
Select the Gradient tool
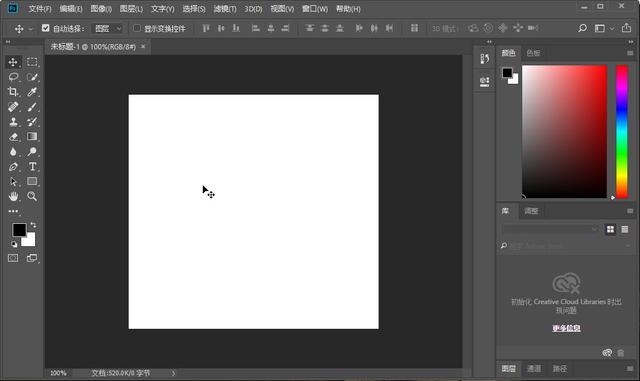32,136
